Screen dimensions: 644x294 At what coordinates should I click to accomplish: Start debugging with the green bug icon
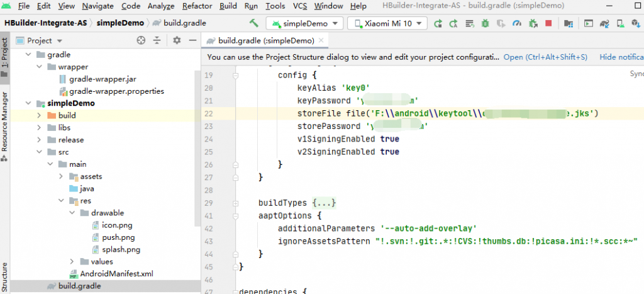[x=485, y=23]
